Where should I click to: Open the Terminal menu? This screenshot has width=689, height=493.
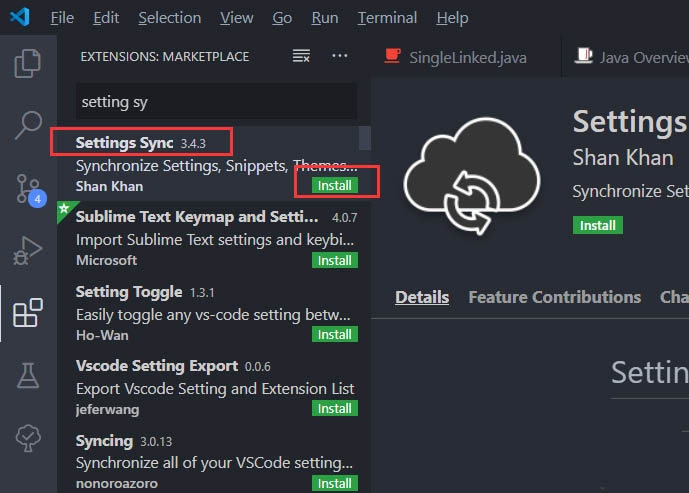pyautogui.click(x=387, y=18)
